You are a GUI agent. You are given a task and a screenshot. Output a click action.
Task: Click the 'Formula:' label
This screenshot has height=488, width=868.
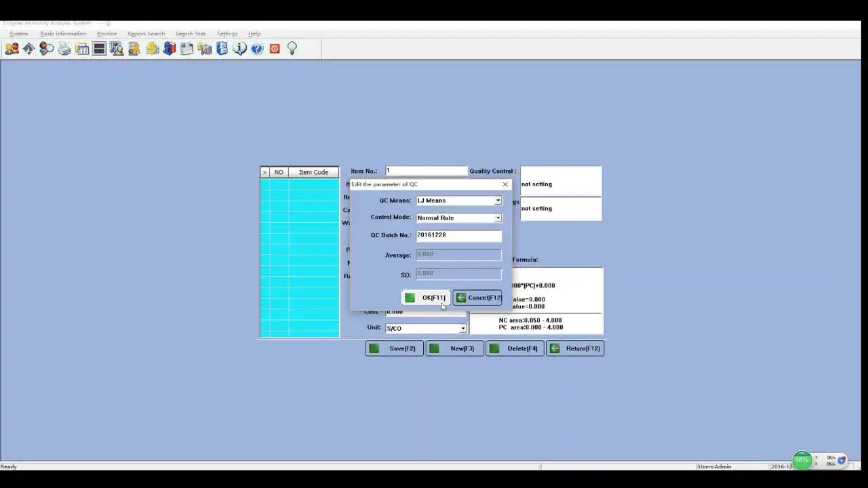tap(525, 260)
